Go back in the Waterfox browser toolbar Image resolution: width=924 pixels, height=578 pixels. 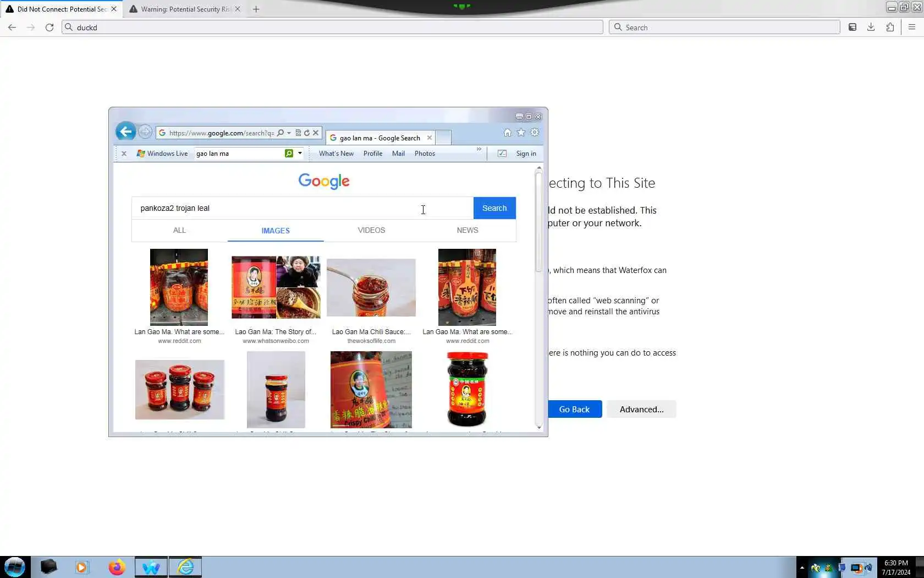pos(12,27)
